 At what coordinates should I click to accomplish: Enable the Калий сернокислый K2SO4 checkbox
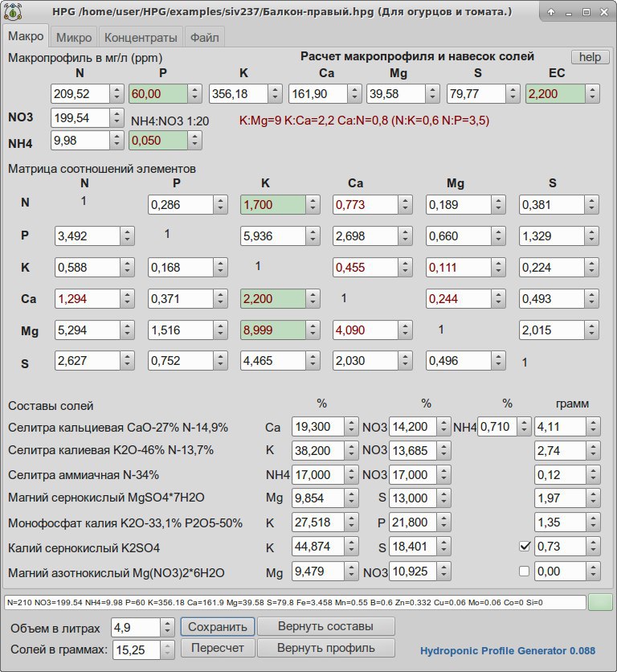(x=525, y=547)
